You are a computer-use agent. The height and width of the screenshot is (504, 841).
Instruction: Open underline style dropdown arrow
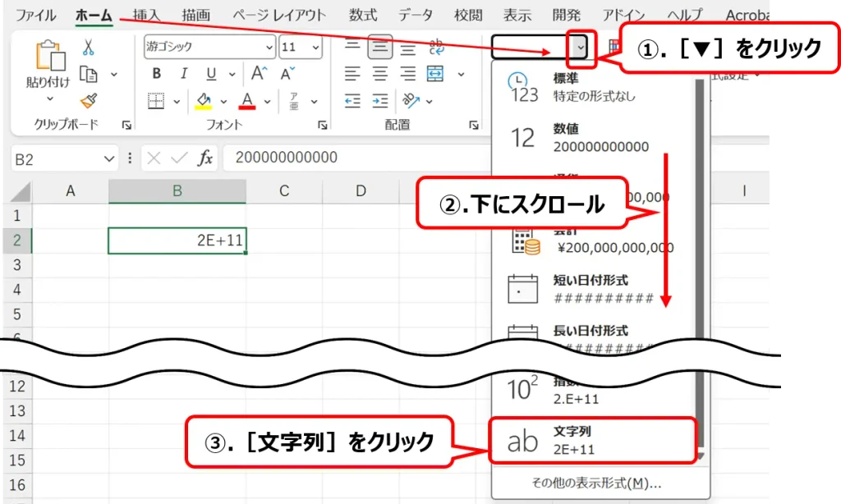pos(232,74)
